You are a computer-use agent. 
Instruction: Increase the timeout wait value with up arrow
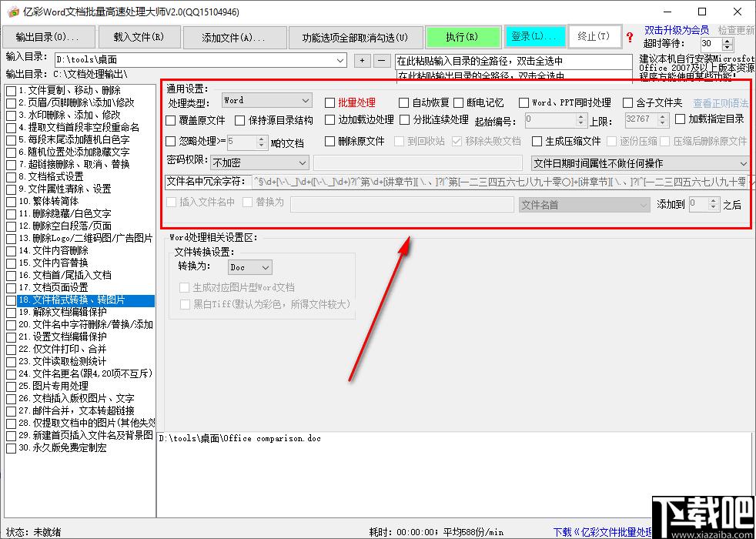727,41
